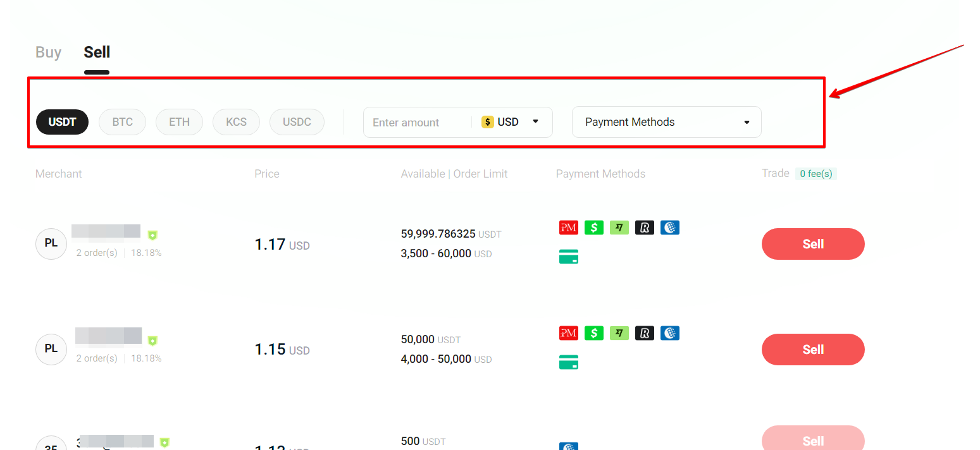Click the 0 fee(s) badge

(x=816, y=174)
